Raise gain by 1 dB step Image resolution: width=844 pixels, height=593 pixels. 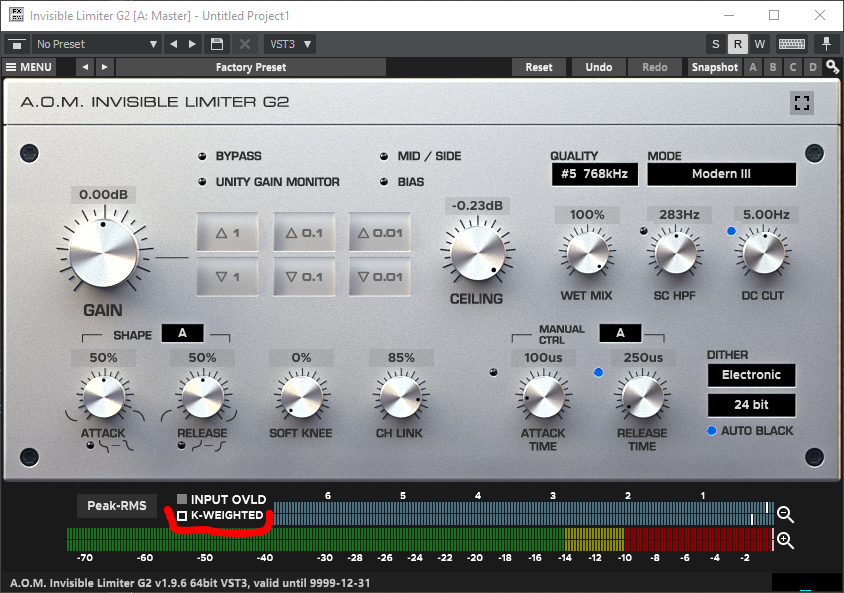tap(228, 232)
